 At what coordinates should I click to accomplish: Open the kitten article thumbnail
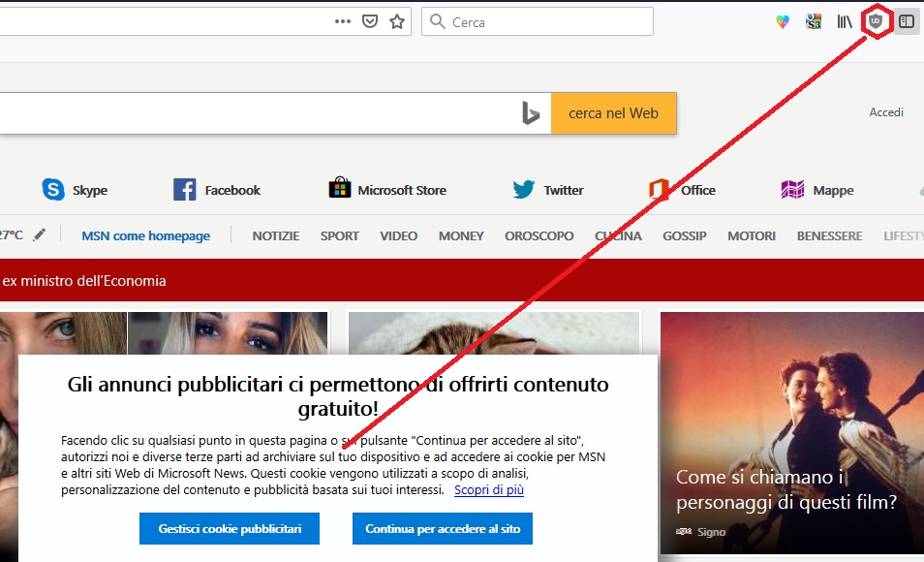click(494, 333)
